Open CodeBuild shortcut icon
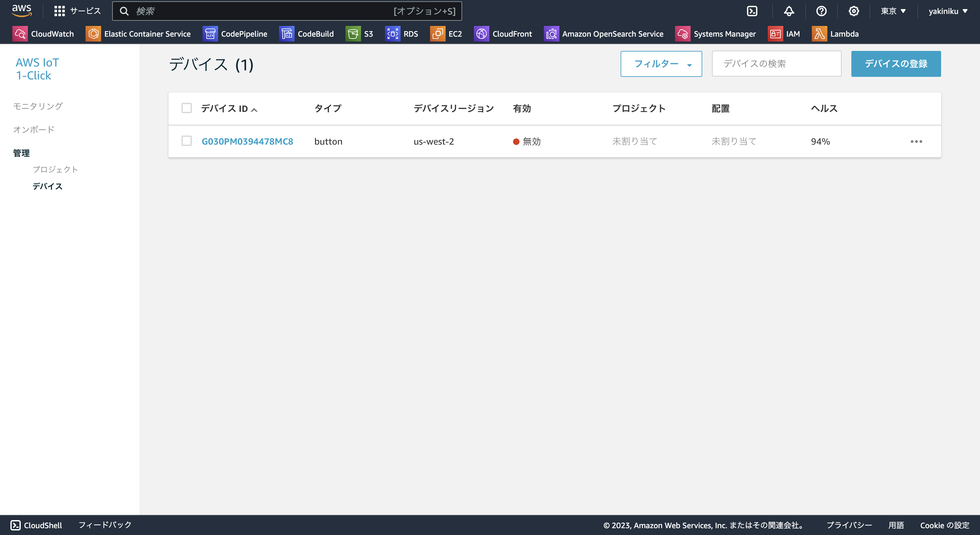The width and height of the screenshot is (980, 535). pos(287,34)
